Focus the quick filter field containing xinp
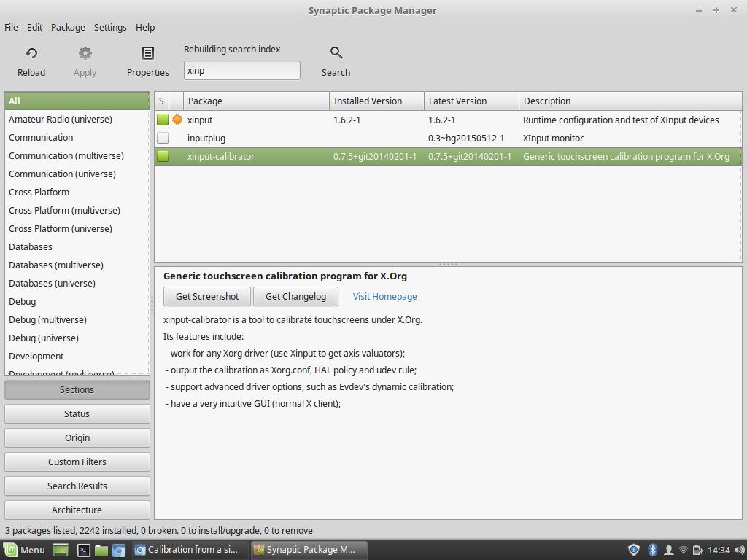Image resolution: width=747 pixels, height=560 pixels. (242, 71)
